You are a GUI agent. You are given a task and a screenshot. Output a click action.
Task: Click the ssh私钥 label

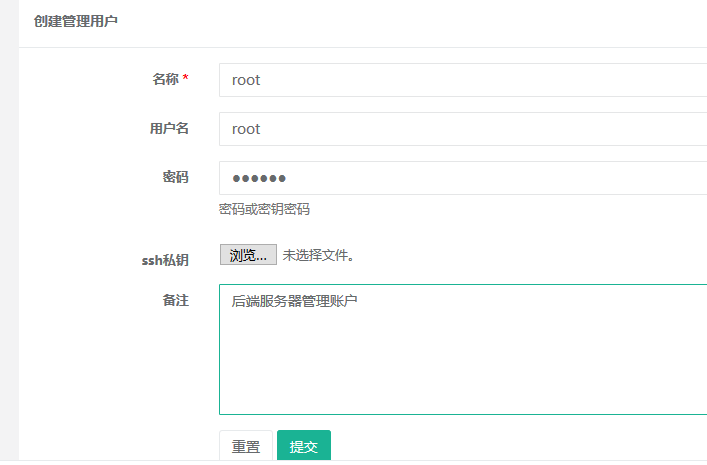click(x=165, y=259)
